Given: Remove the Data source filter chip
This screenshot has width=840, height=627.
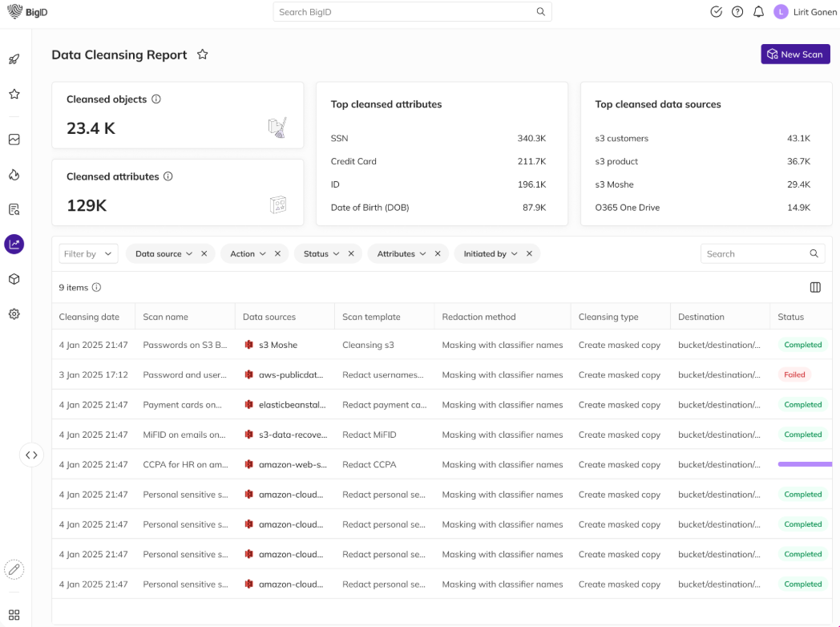Looking at the screenshot, I should click(x=204, y=254).
